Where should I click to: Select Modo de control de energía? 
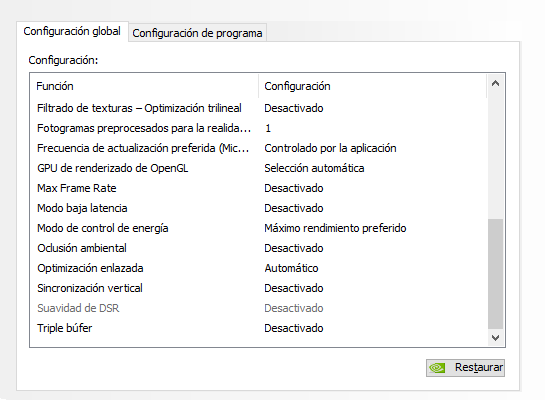coord(259,228)
